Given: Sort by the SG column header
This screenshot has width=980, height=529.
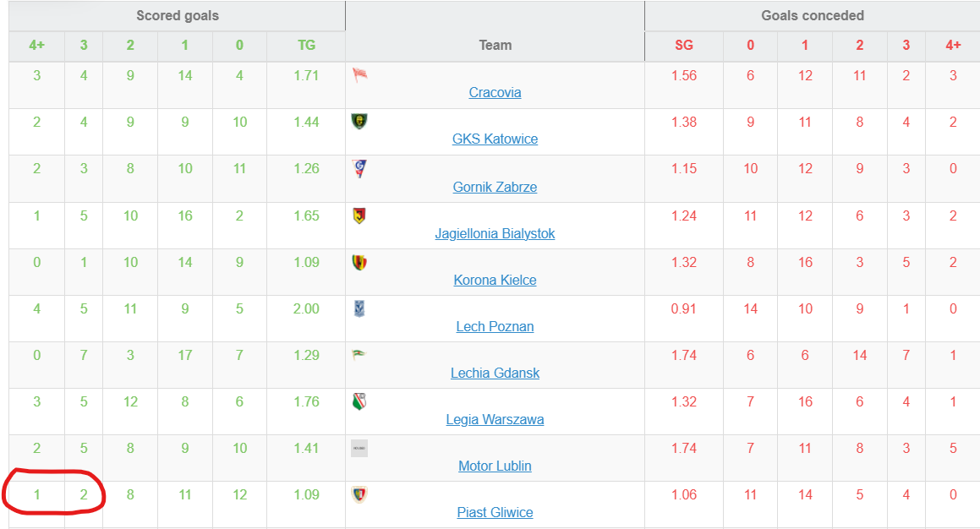Looking at the screenshot, I should coord(684,45).
